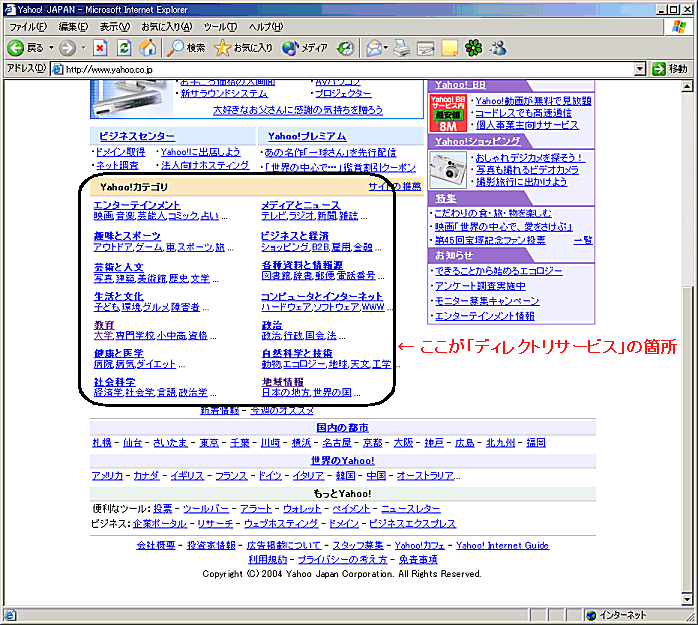Viewport: 698px width, 625px height.
Task: Open the 趣味とスポーツ category link
Action: click(x=127, y=236)
